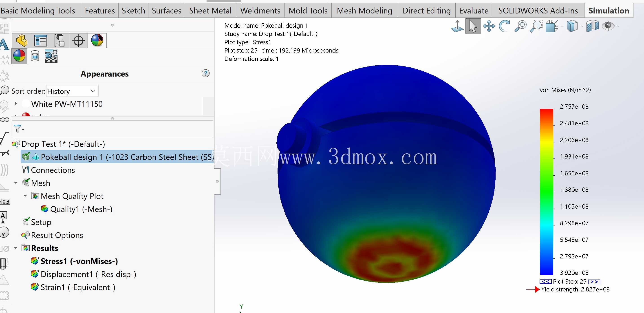Screen dimensions: 644x313
Task: Open Display Style dropdown arrow
Action: click(x=582, y=26)
